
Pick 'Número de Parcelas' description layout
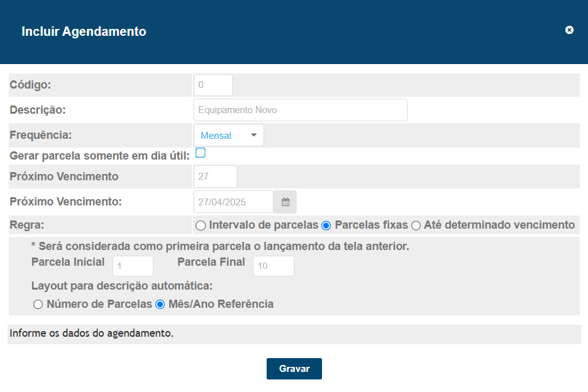pos(38,305)
